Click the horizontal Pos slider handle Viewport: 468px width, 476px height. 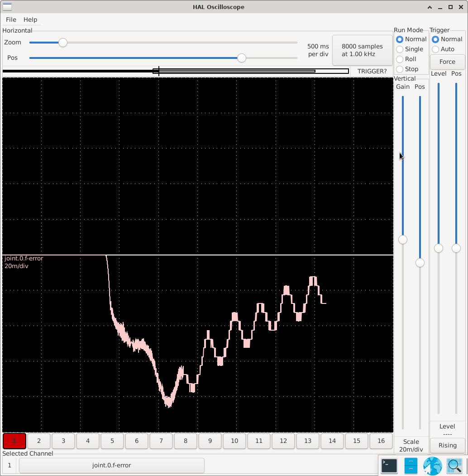[241, 58]
